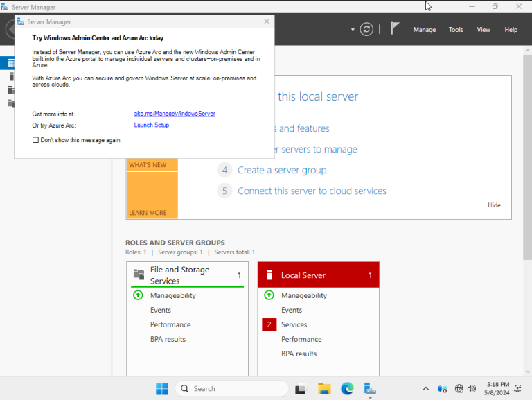Open BPA results under Local Server
The height and width of the screenshot is (400, 532).
point(299,354)
